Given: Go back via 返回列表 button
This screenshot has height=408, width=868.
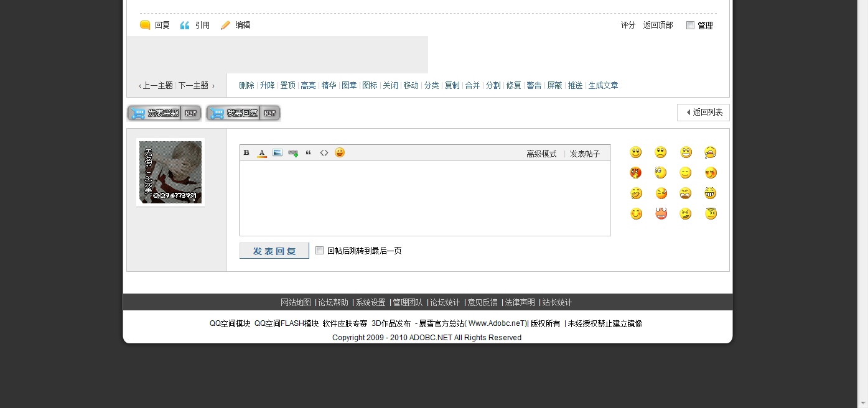Looking at the screenshot, I should [x=703, y=113].
